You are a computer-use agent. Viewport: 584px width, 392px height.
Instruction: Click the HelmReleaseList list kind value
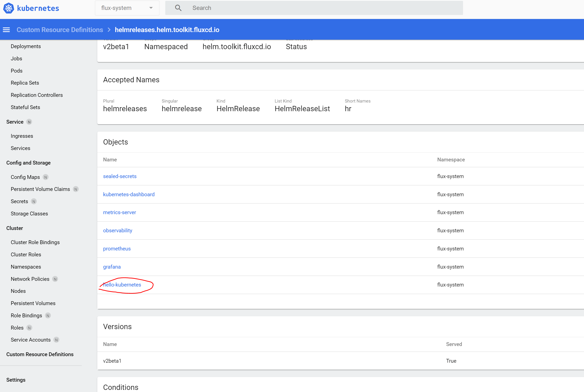pos(302,109)
